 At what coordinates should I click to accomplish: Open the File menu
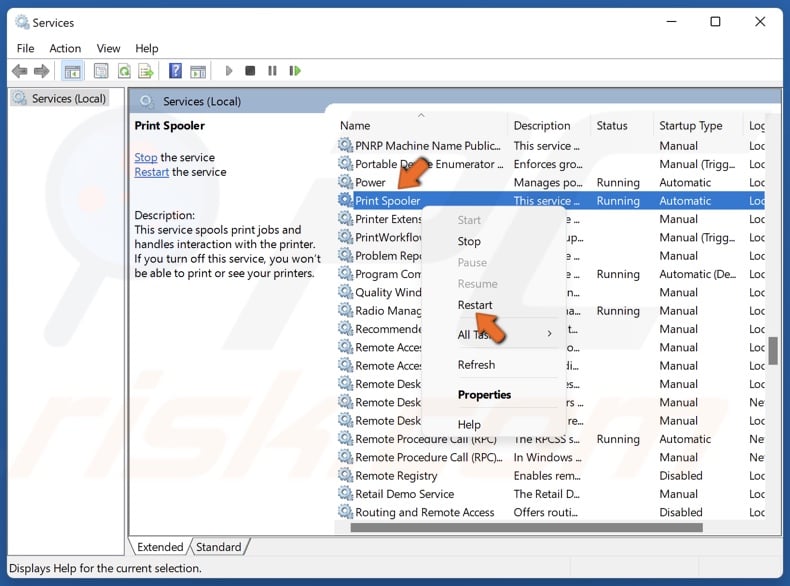(25, 48)
